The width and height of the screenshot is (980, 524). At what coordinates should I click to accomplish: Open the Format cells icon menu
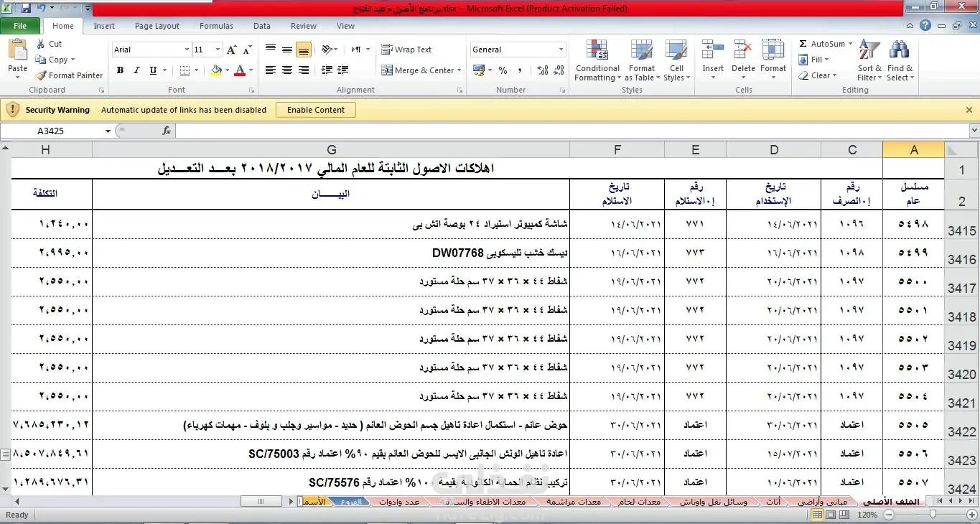[773, 60]
